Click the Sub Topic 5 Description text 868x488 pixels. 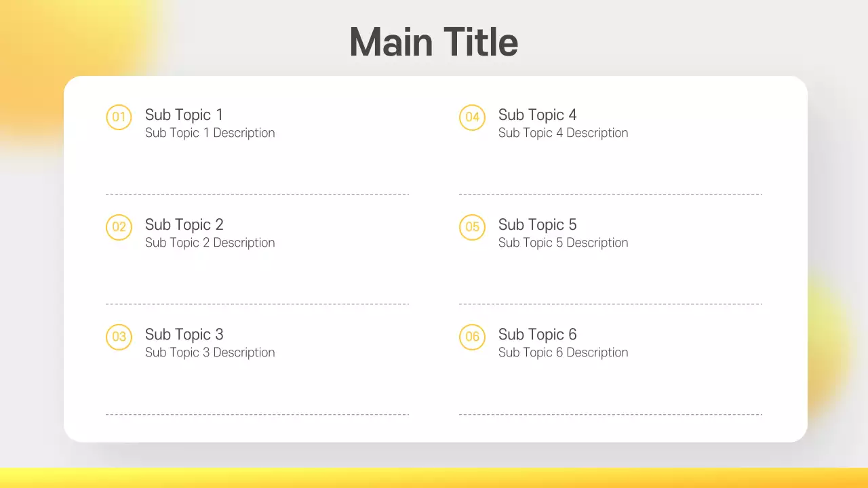point(563,243)
